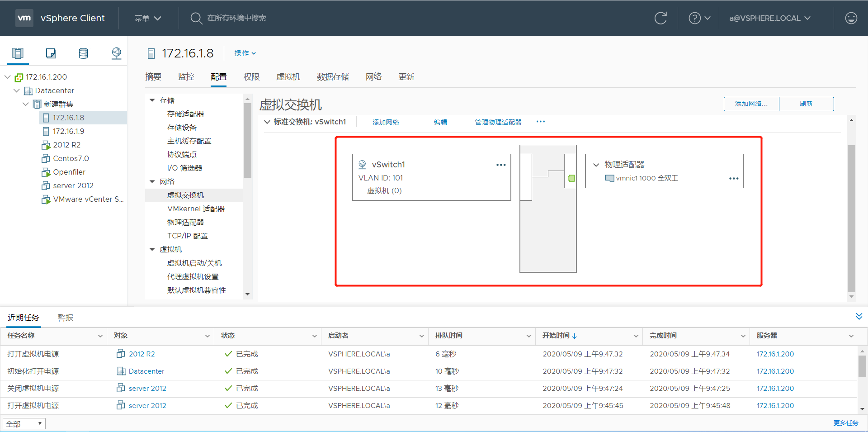Screen dimensions: 868x432
Task: Open the ellipsis menu next to vmnic1 adapter
Action: [x=733, y=178]
